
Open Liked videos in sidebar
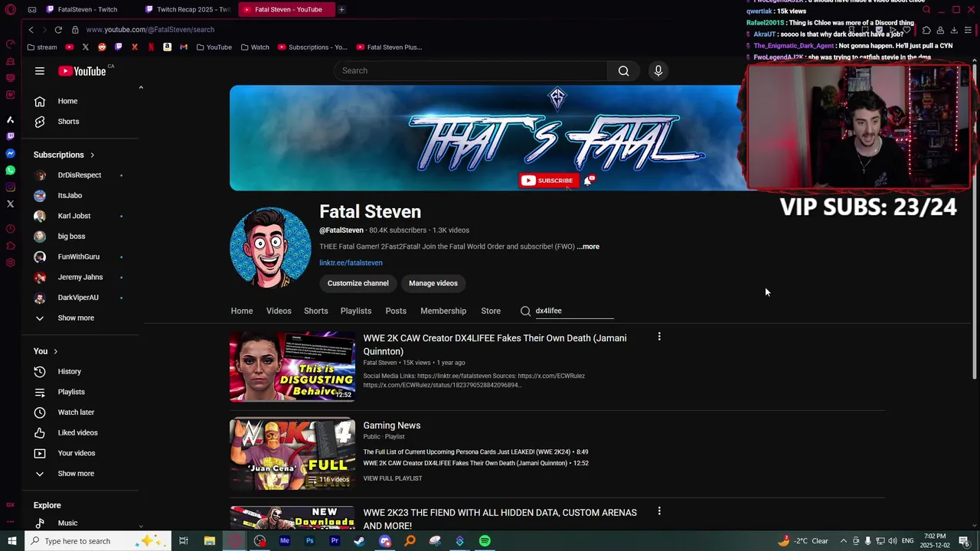77,432
